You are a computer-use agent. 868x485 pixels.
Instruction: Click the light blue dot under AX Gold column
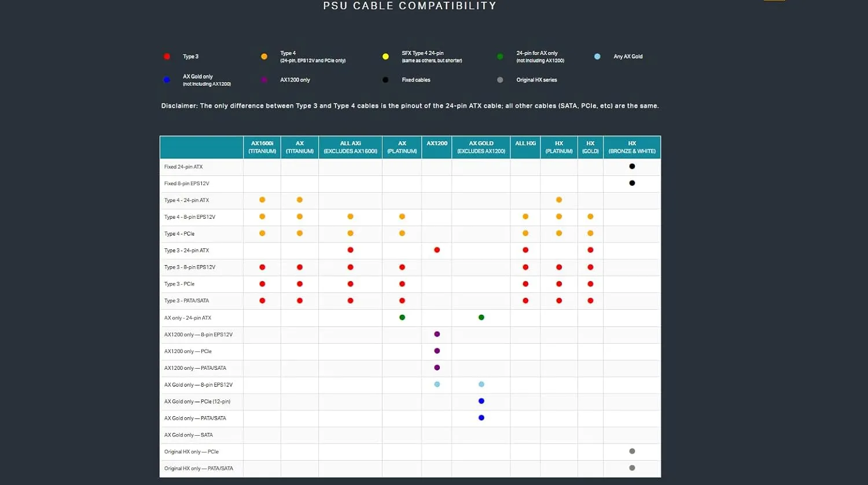tap(481, 384)
